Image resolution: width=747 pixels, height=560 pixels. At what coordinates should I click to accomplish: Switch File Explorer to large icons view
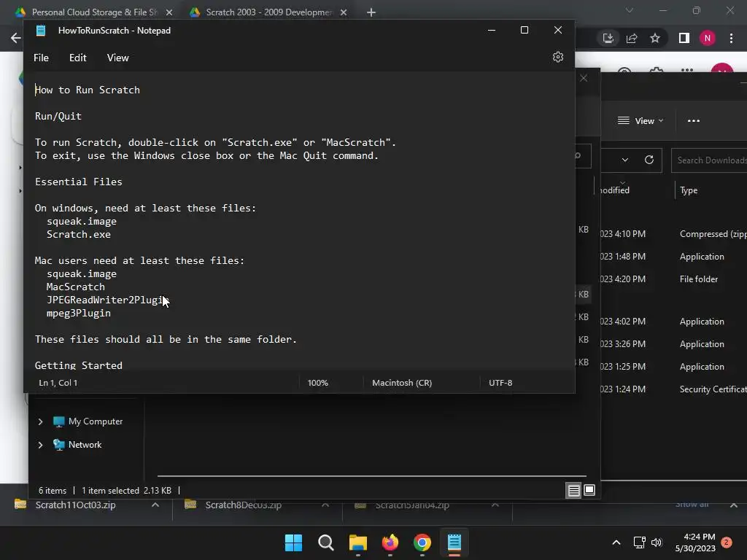tap(589, 491)
